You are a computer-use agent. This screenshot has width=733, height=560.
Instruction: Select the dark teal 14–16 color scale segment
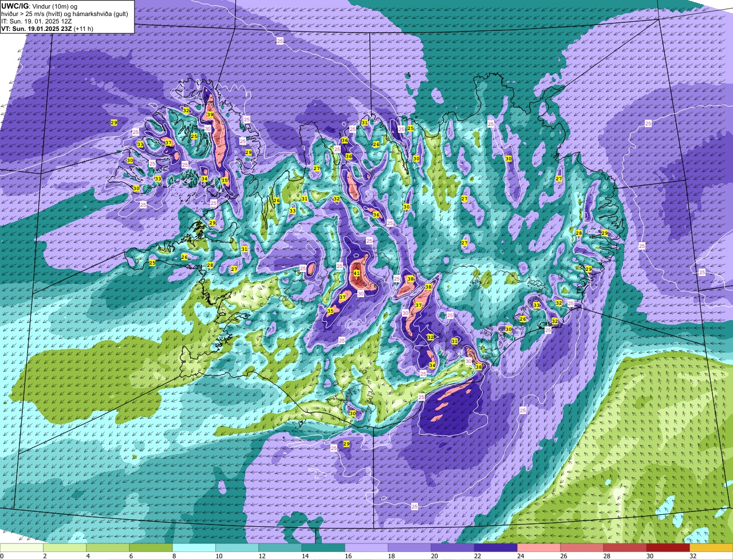tap(324, 547)
